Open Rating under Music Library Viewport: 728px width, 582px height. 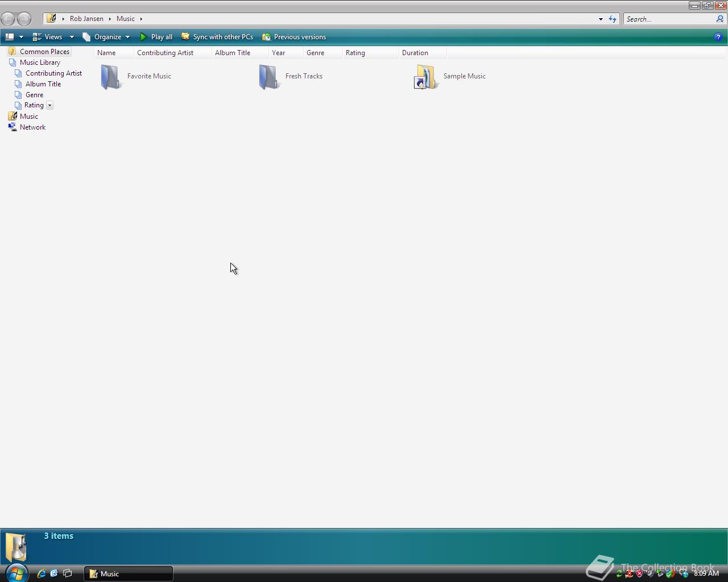29,105
